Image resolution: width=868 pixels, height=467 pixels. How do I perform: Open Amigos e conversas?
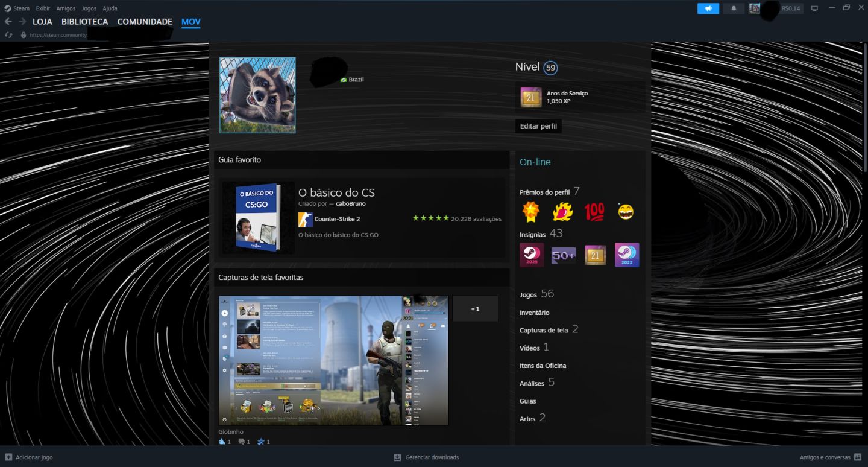click(x=831, y=457)
